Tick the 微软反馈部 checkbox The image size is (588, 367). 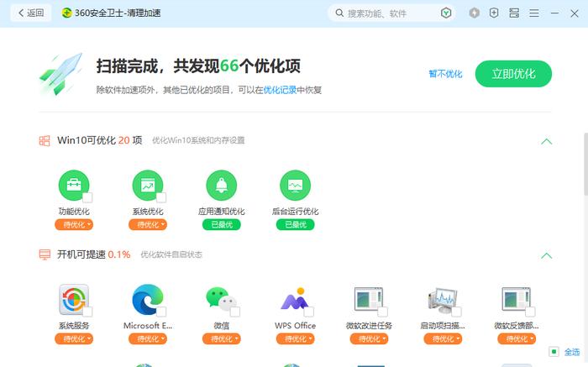pyautogui.click(x=530, y=312)
